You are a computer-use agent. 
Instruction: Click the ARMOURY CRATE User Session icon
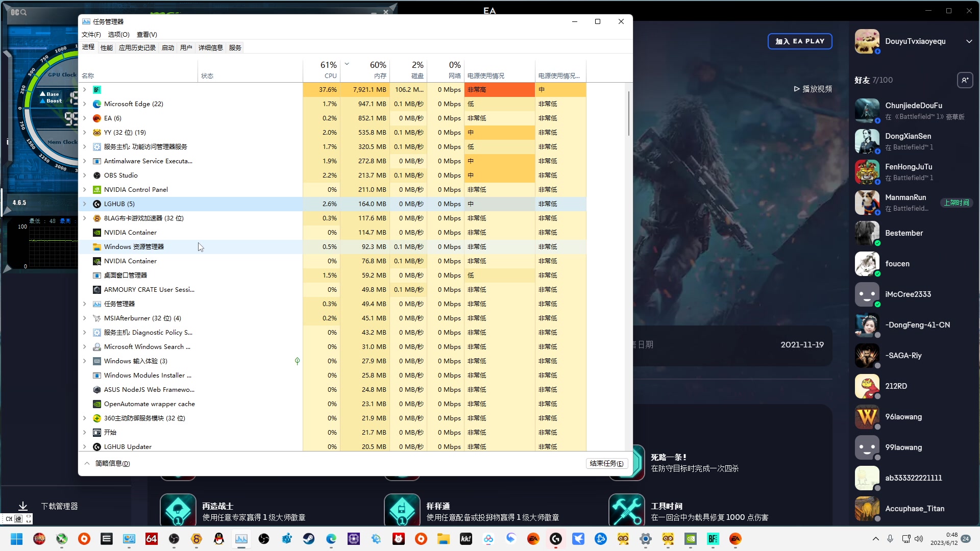[97, 290]
